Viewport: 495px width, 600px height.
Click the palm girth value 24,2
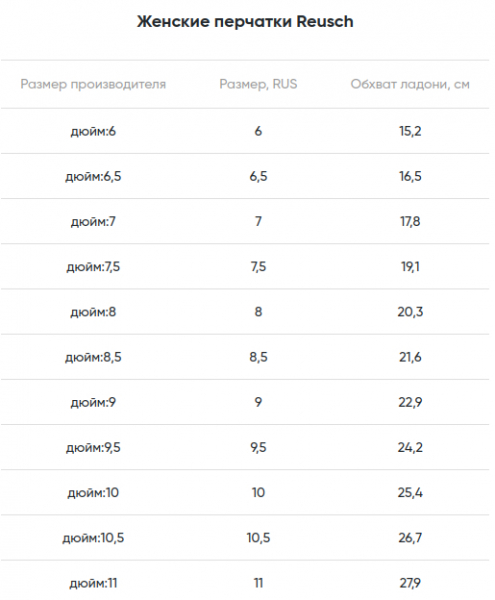(x=410, y=448)
